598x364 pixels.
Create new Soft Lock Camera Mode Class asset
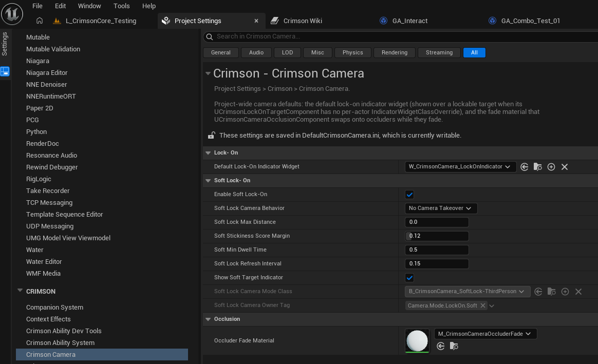pyautogui.click(x=565, y=292)
